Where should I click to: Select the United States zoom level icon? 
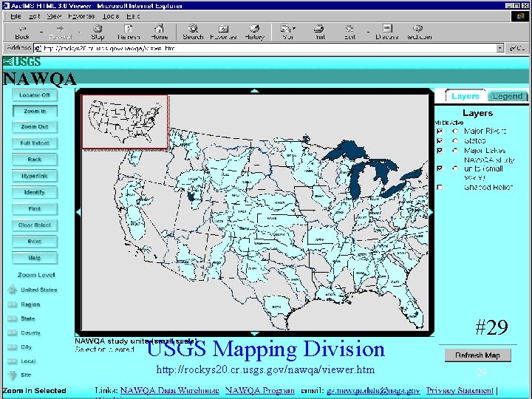13,290
